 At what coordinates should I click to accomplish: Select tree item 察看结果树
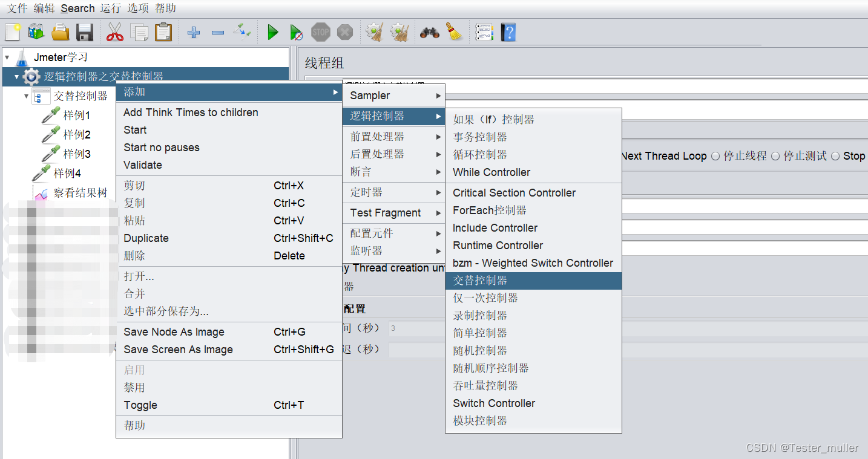(81, 193)
